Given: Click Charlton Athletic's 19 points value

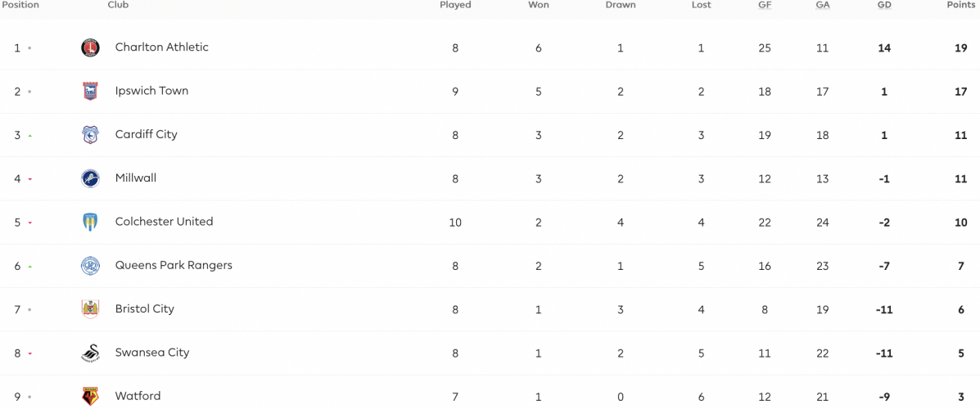Looking at the screenshot, I should [x=961, y=47].
